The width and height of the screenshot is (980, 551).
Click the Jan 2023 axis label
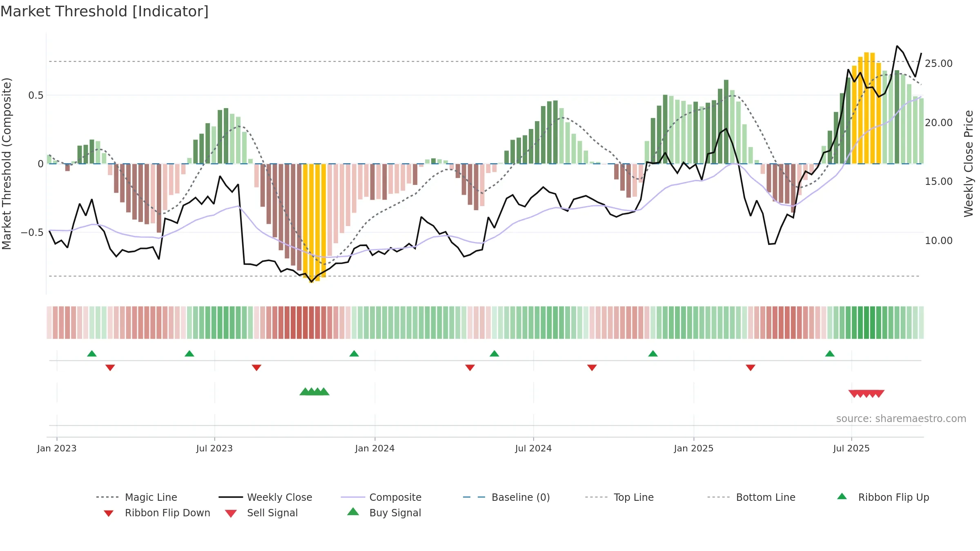[x=57, y=448]
